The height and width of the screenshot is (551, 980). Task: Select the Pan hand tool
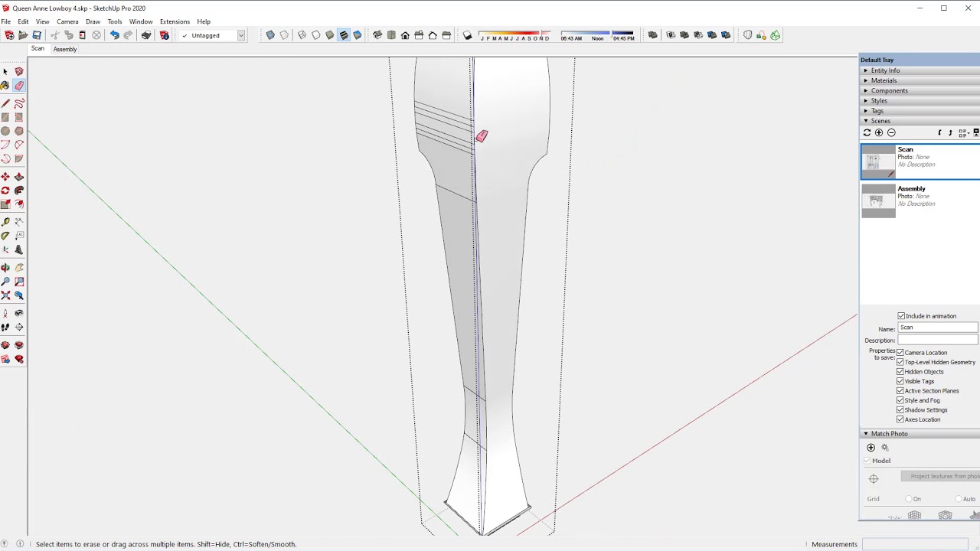tap(19, 268)
